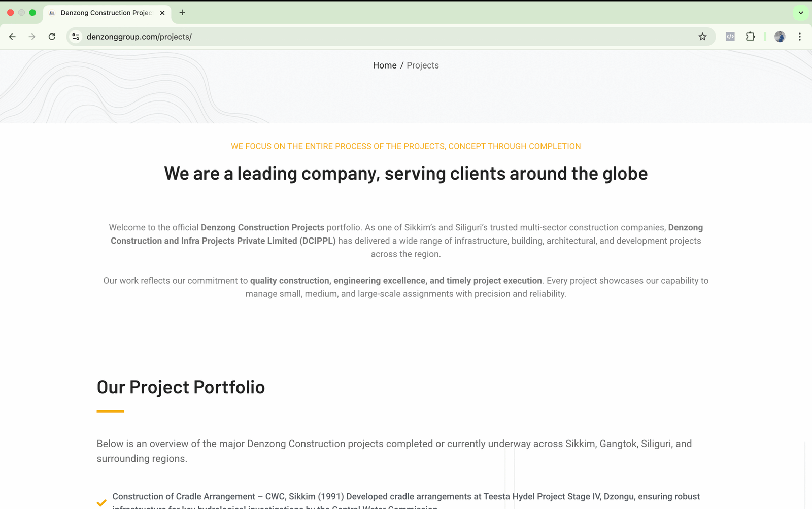Reload the current page
The width and height of the screenshot is (812, 509).
(x=52, y=37)
